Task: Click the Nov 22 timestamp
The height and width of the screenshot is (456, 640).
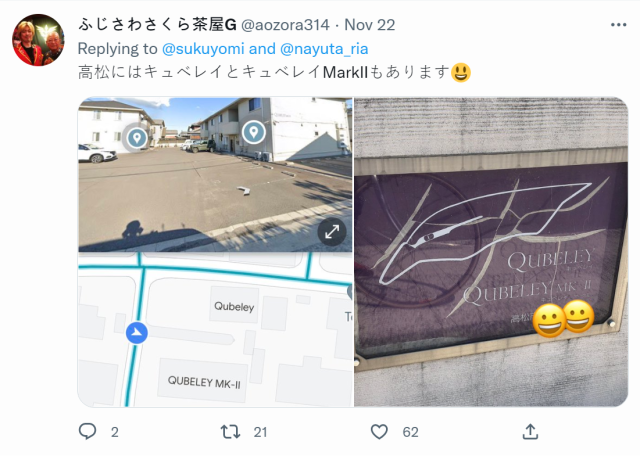Action: point(370,25)
